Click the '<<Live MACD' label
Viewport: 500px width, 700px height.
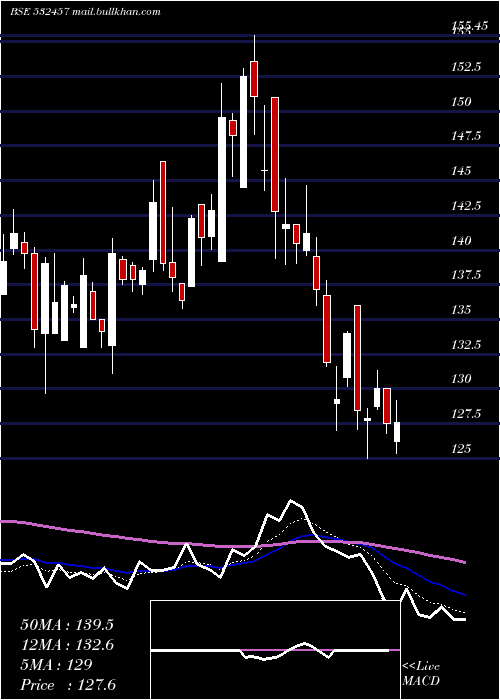[421, 674]
